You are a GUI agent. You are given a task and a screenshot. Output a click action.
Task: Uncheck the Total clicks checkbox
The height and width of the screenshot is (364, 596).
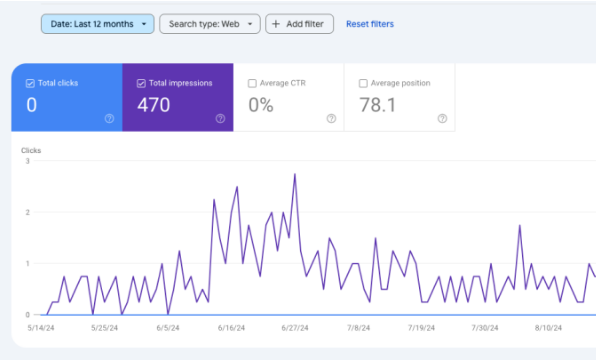[30, 83]
